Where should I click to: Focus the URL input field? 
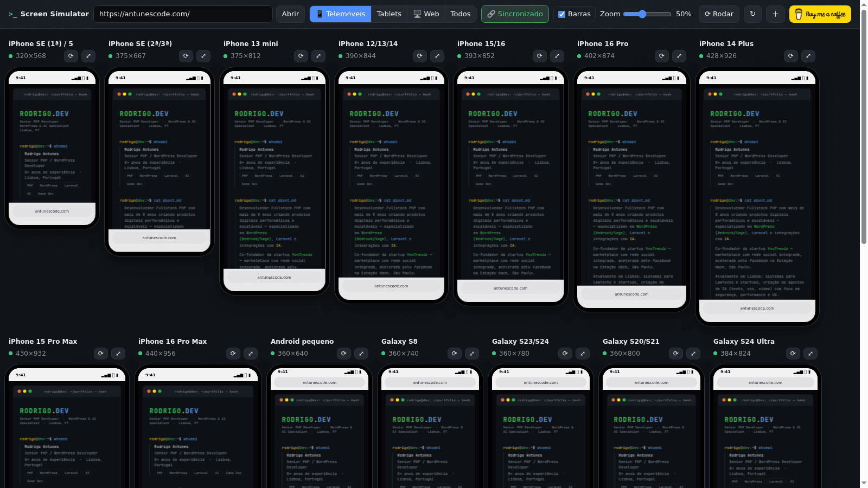click(x=183, y=14)
